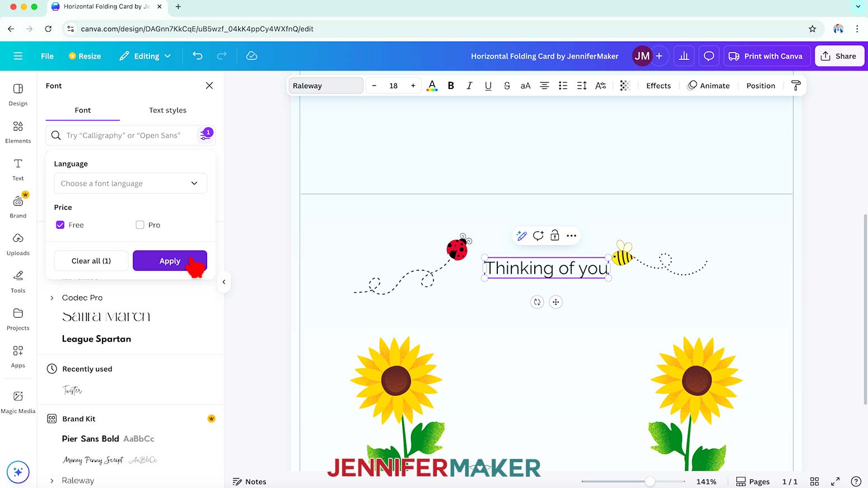Open line spacing options
Viewport: 868px width, 488px height.
[x=582, y=86]
